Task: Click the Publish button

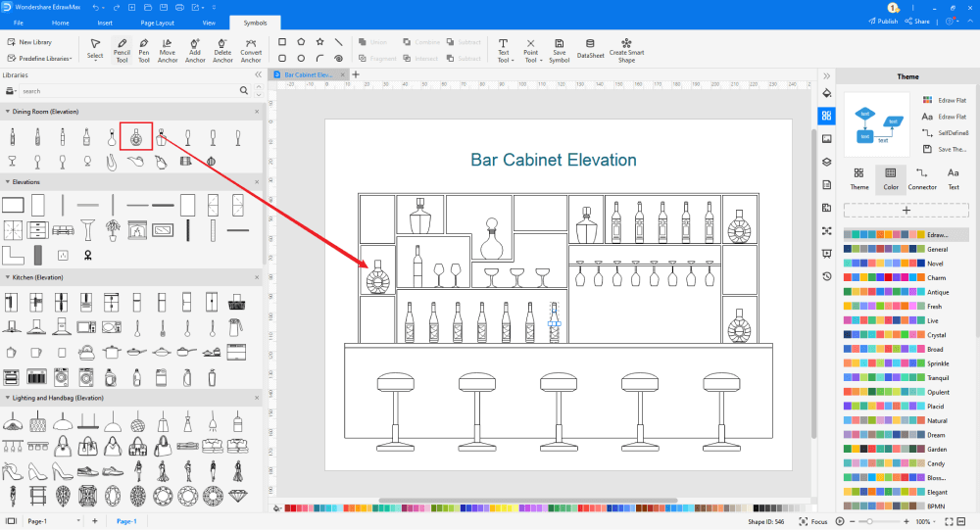Action: 883,22
